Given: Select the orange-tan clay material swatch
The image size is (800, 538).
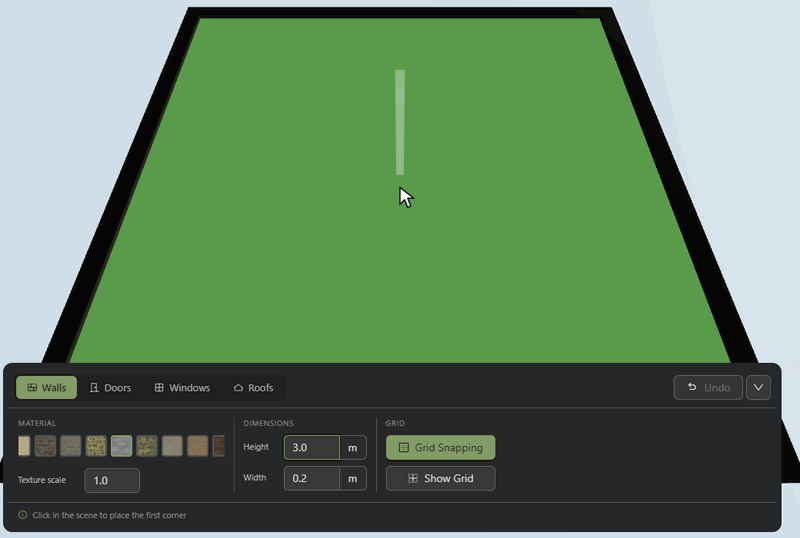Looking at the screenshot, I should tap(197, 446).
